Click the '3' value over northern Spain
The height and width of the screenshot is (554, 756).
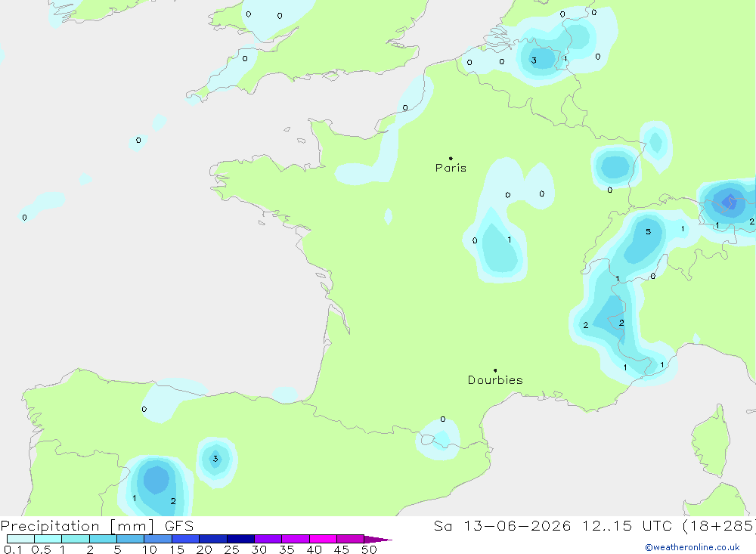pyautogui.click(x=215, y=459)
